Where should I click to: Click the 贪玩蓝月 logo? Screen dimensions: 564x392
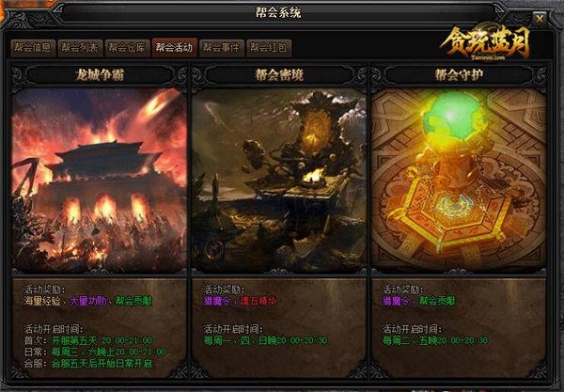coord(486,43)
